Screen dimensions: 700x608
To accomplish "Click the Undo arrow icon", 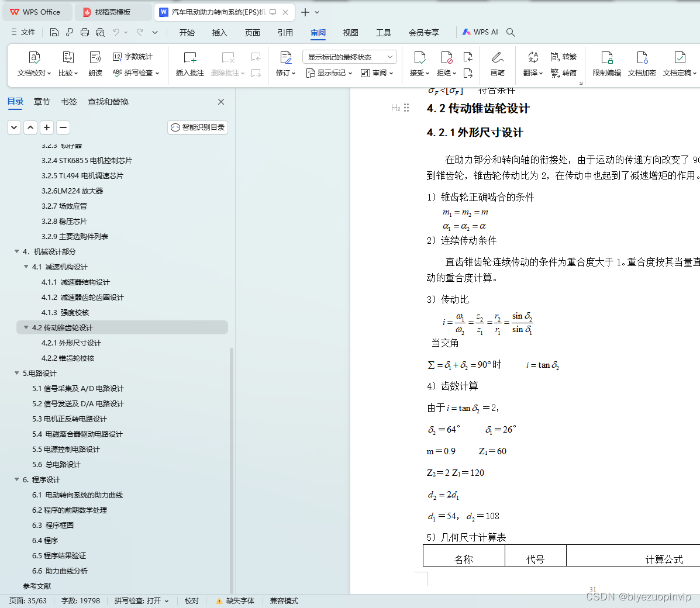I will pos(116,32).
